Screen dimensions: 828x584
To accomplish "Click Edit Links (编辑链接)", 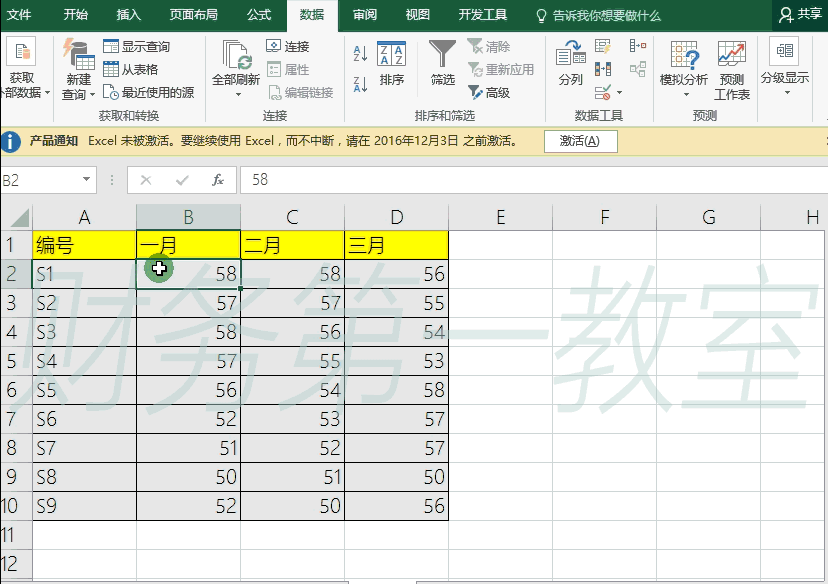I will [300, 92].
